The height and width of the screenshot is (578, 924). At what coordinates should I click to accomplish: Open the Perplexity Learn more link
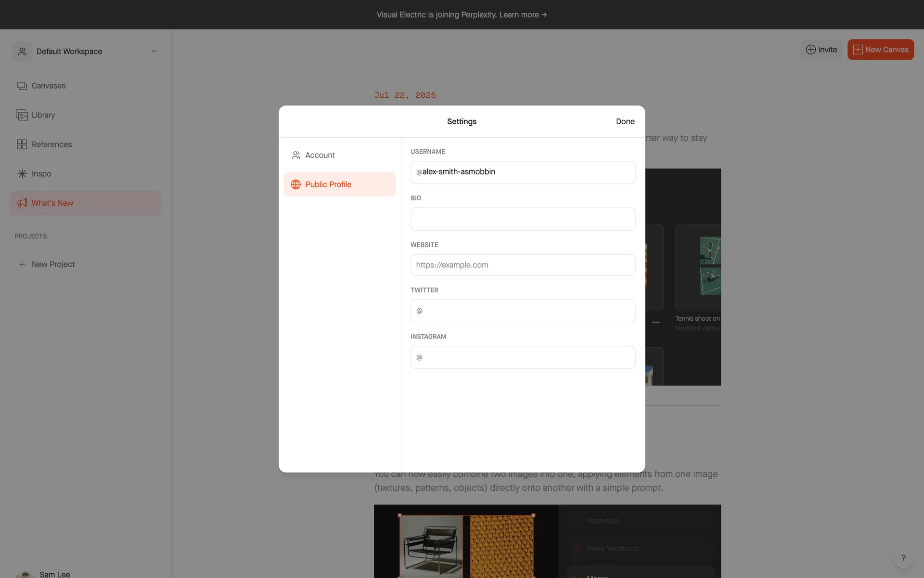tap(523, 15)
